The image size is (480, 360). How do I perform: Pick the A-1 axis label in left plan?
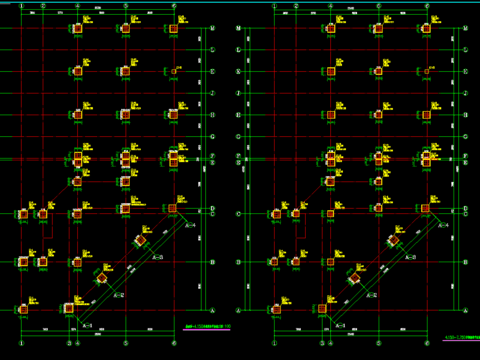point(87,325)
